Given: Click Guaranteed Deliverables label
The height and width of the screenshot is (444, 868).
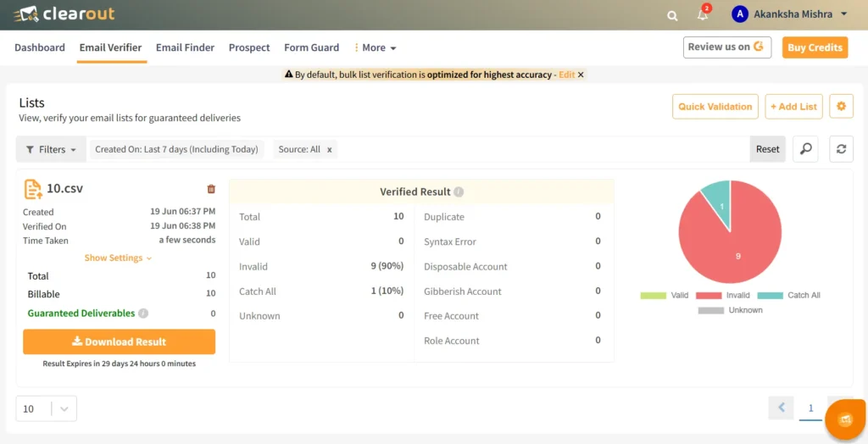Looking at the screenshot, I should coord(81,314).
